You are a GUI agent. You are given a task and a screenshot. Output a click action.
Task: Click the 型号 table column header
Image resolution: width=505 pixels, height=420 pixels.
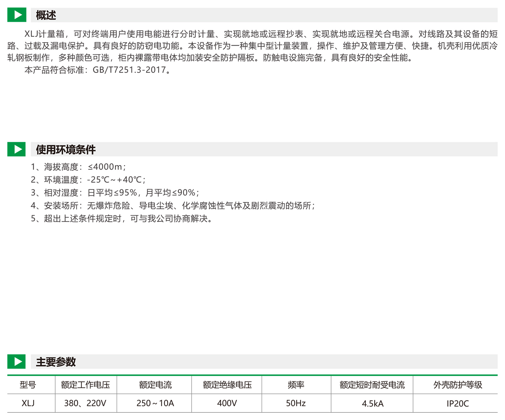pyautogui.click(x=28, y=385)
